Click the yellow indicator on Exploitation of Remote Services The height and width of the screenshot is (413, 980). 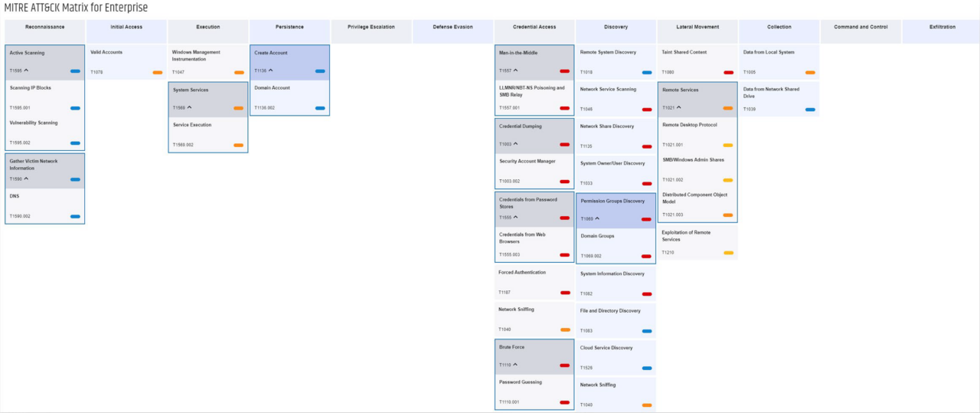[728, 252]
